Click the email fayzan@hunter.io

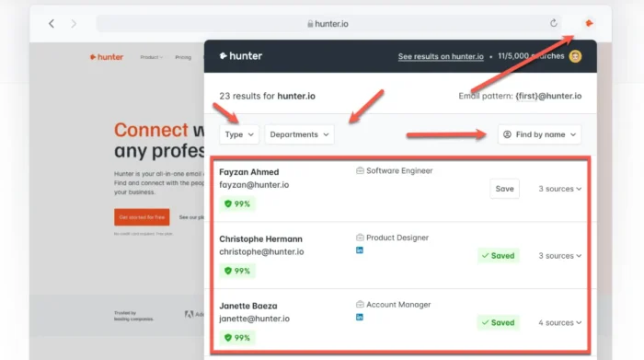[x=254, y=185]
